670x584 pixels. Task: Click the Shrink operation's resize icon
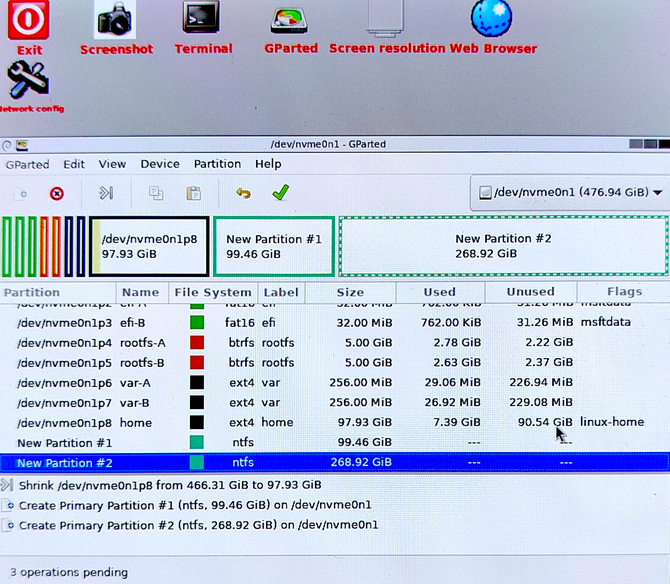click(x=7, y=485)
